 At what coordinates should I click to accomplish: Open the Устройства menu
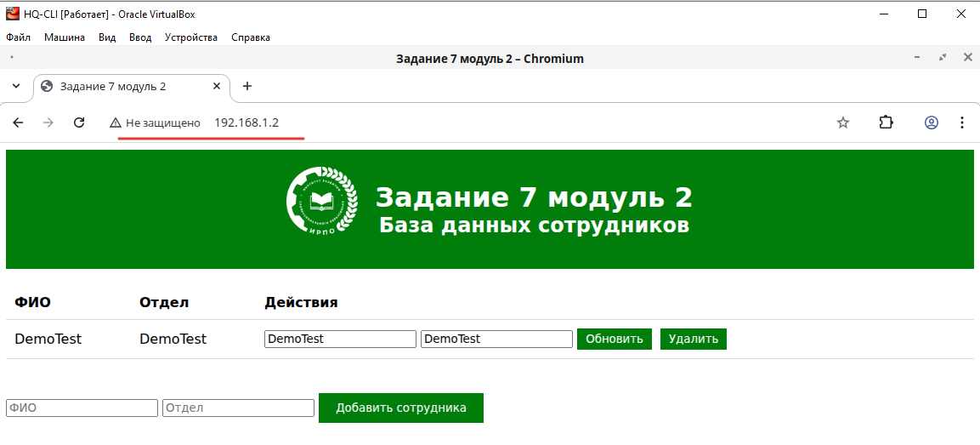click(x=191, y=37)
